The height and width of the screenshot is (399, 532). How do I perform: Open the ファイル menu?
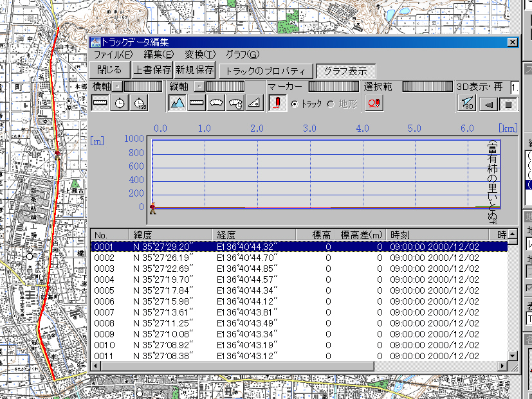point(113,55)
